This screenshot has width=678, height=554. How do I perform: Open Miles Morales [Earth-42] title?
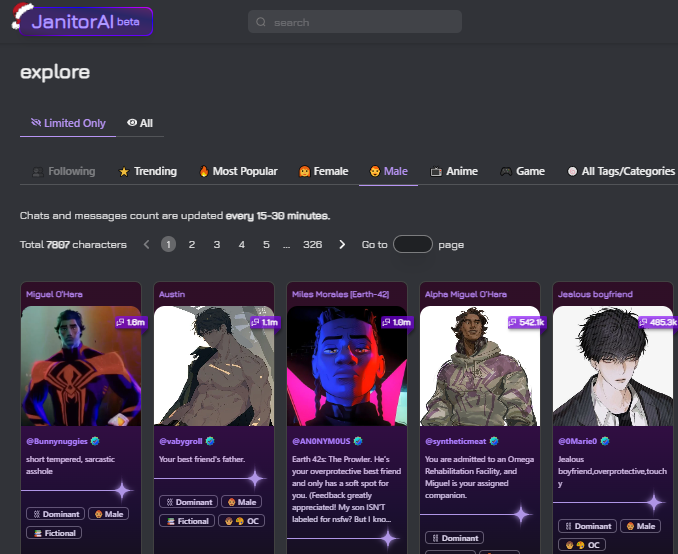(x=340, y=294)
